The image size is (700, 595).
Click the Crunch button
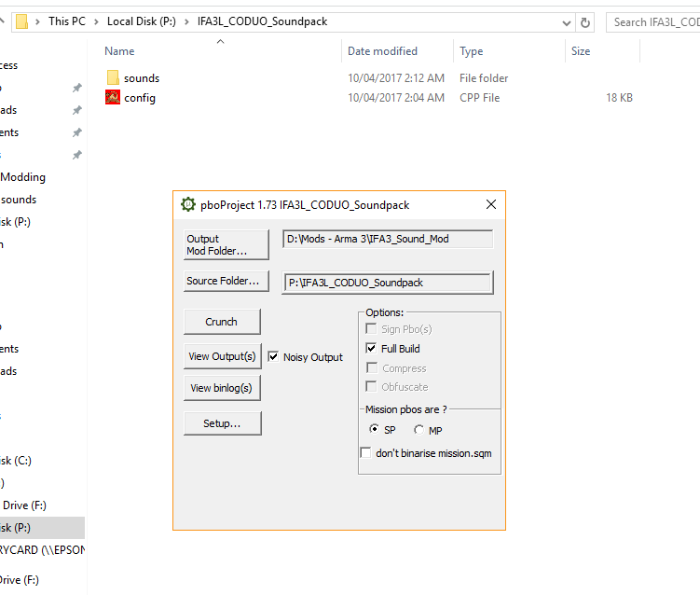pos(222,322)
